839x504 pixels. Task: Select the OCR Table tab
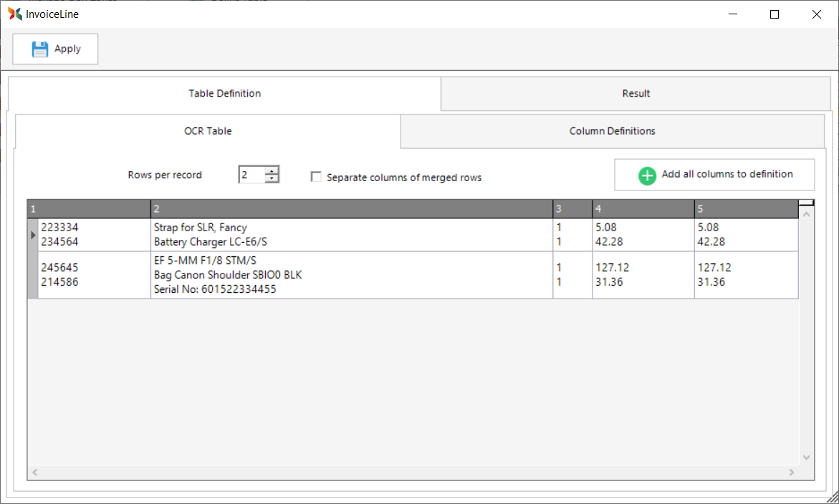[208, 131]
